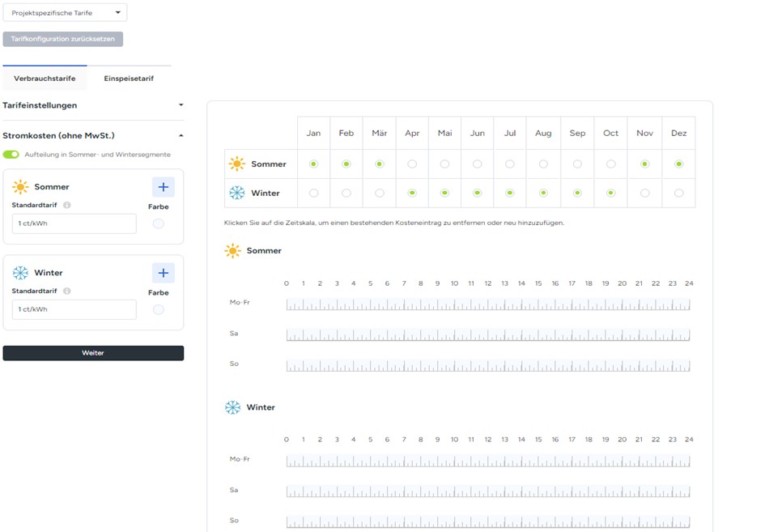
Task: Click the plus icon in Sommer card
Action: [x=163, y=187]
